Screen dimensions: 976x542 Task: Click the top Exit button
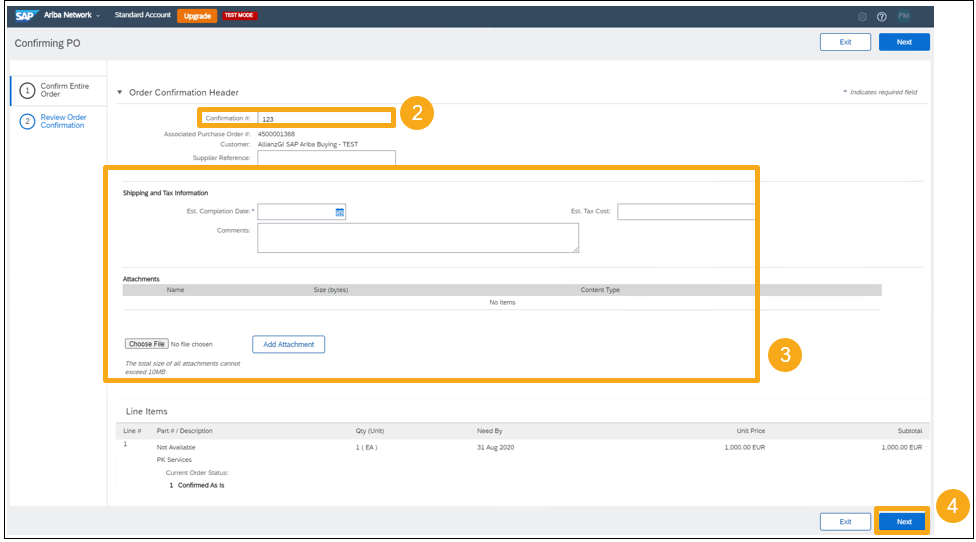point(845,42)
